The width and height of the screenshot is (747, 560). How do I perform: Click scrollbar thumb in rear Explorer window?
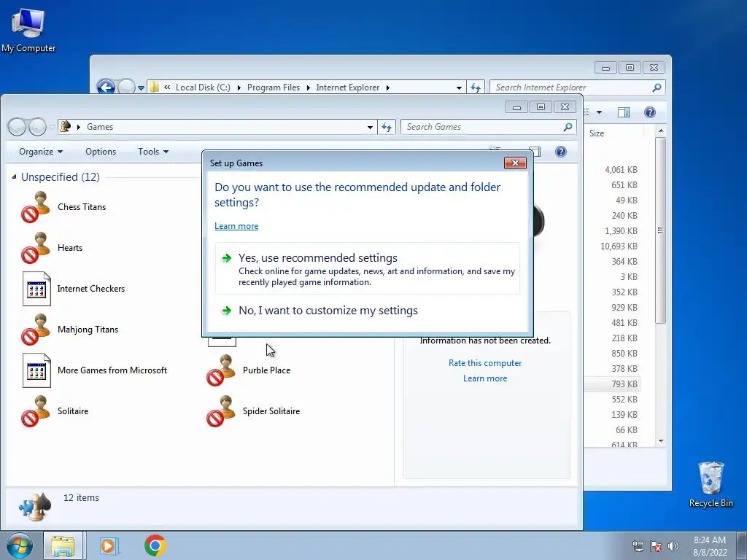point(660,231)
